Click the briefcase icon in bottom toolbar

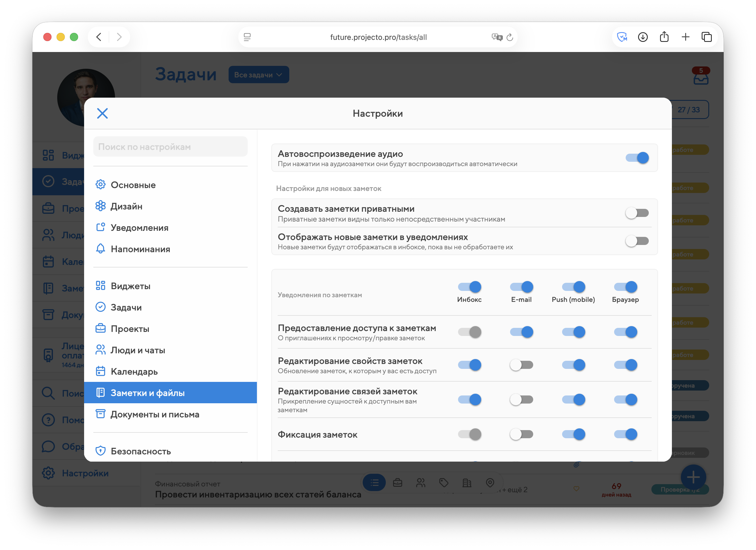[397, 482]
